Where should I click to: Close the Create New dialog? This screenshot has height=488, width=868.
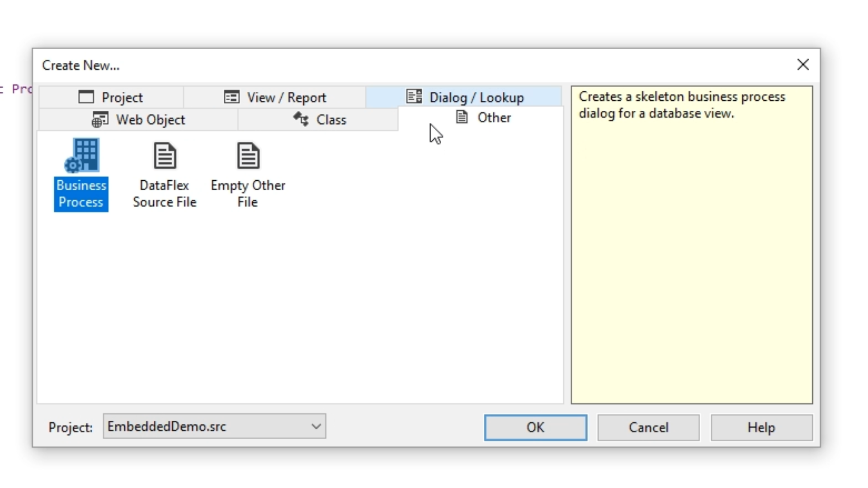(803, 65)
